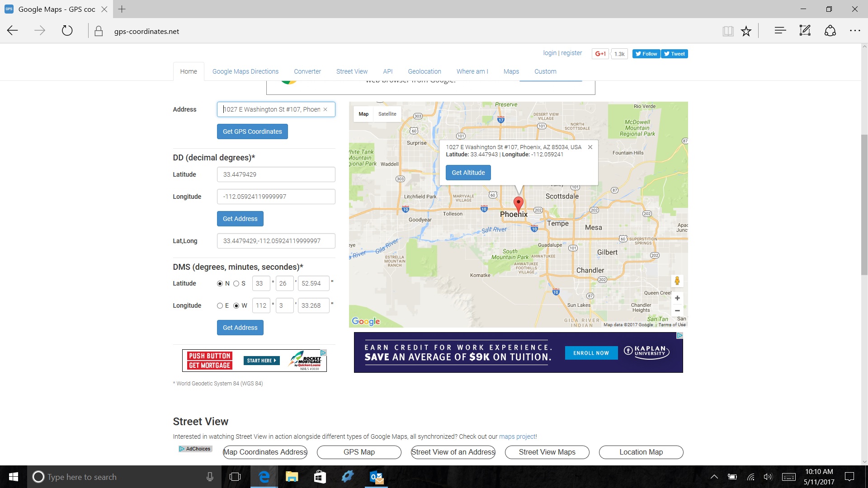
Task: Click the login link
Action: pos(550,53)
